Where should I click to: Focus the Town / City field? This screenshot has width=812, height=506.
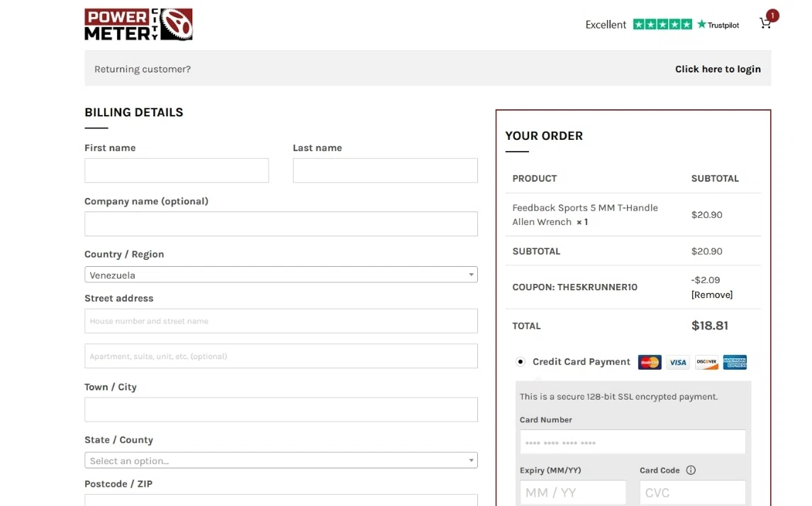coord(281,409)
